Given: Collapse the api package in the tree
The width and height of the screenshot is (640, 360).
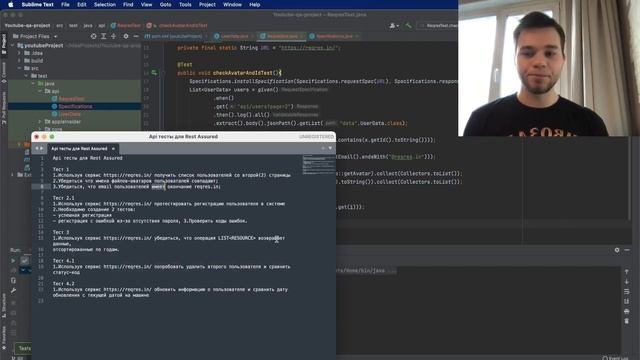Looking at the screenshot, I should point(40,91).
